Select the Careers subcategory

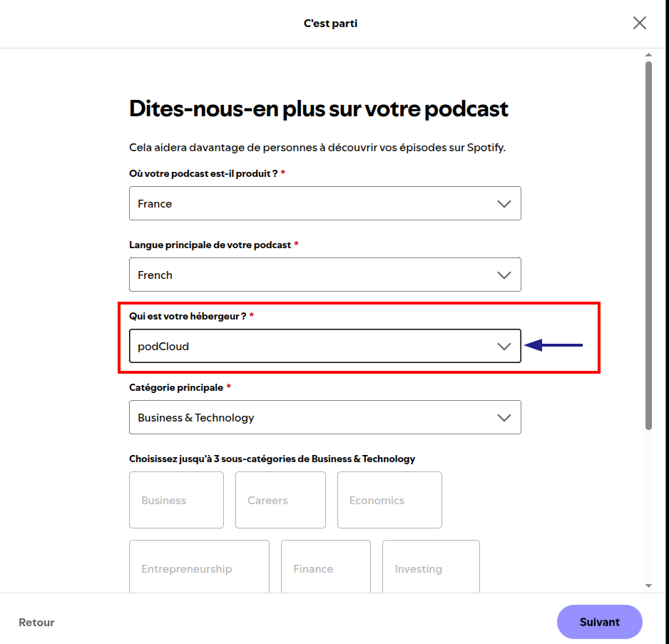point(280,500)
